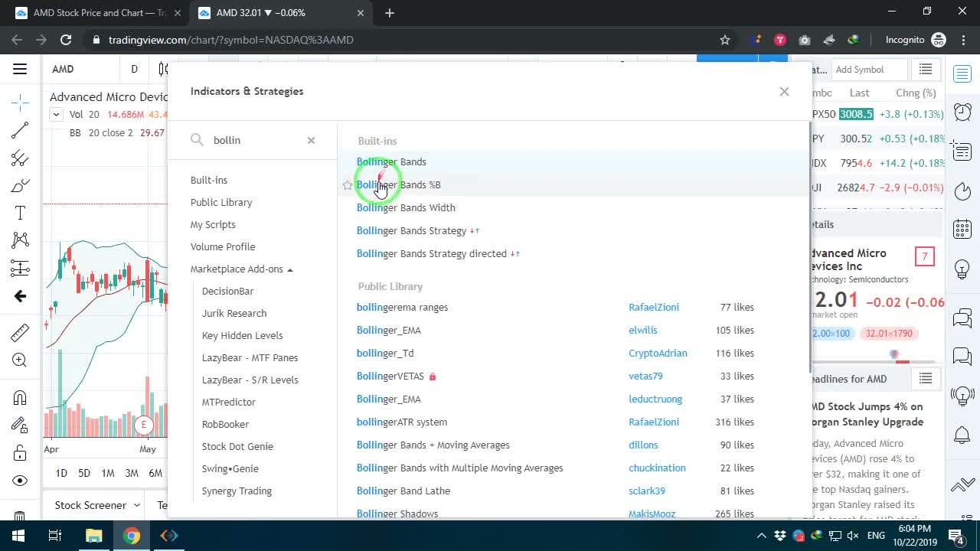The width and height of the screenshot is (980, 551).
Task: Open the Windows Start menu
Action: pos(18,536)
